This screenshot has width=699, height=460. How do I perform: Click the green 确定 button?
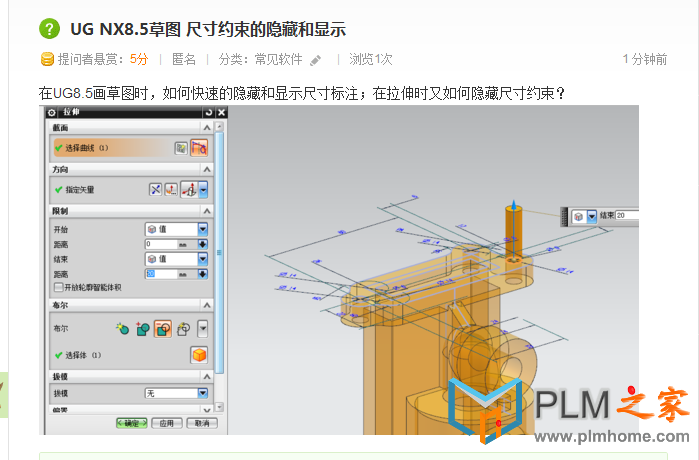(132, 423)
